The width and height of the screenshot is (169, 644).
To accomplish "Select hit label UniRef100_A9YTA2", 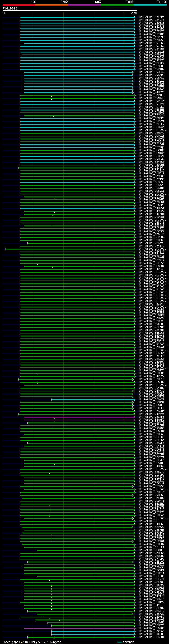I will click(x=152, y=388).
